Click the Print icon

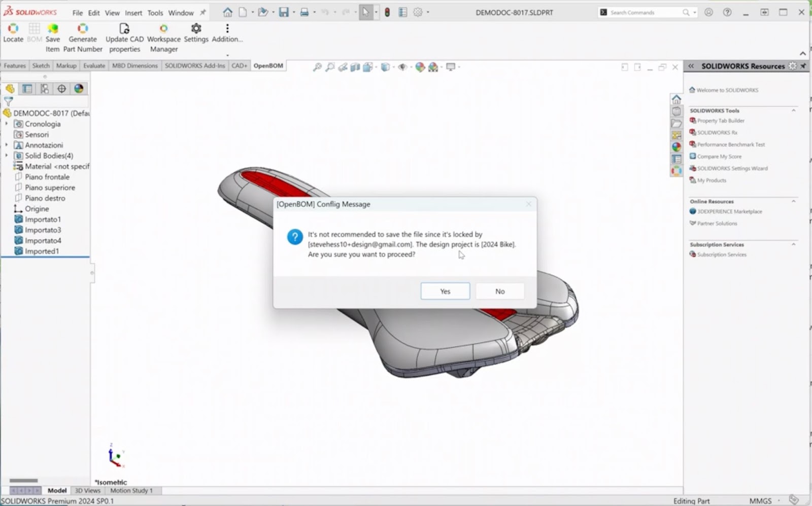pos(304,12)
